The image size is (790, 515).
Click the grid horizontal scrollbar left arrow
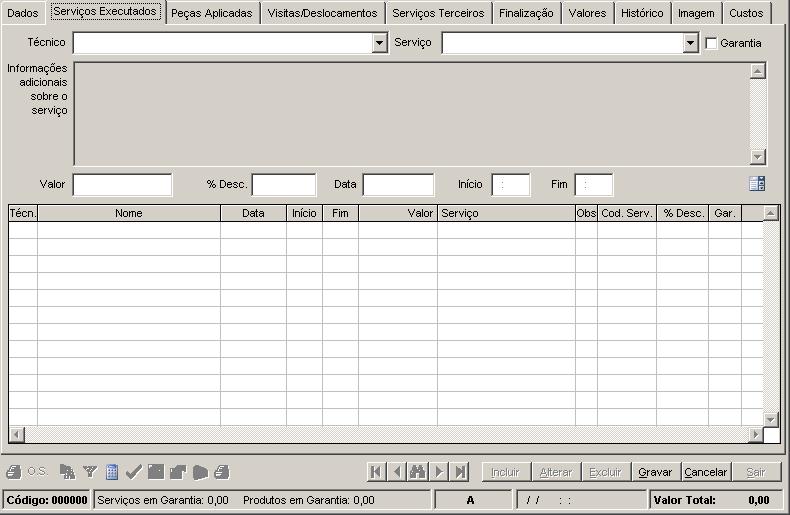[x=17, y=434]
